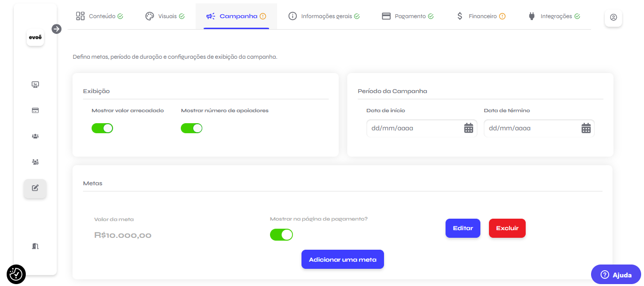Click the Editar button
The width and height of the screenshot is (644, 286).
click(x=463, y=228)
